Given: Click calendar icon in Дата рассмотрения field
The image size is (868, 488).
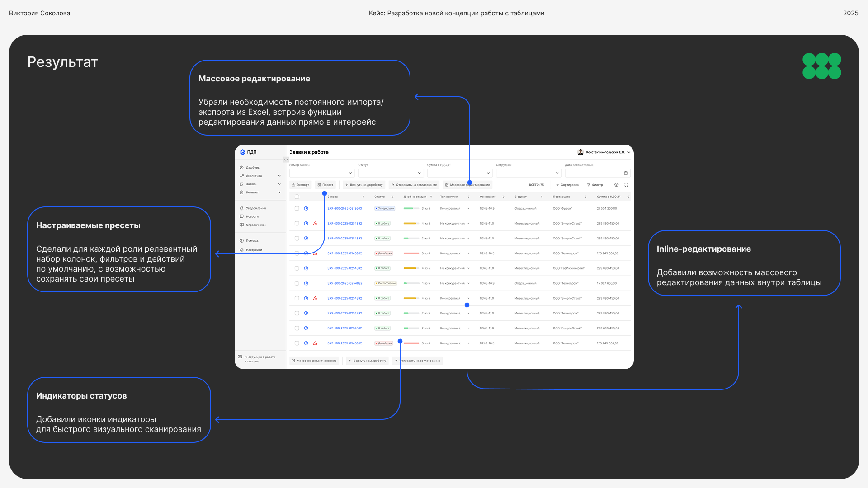Looking at the screenshot, I should coord(626,173).
